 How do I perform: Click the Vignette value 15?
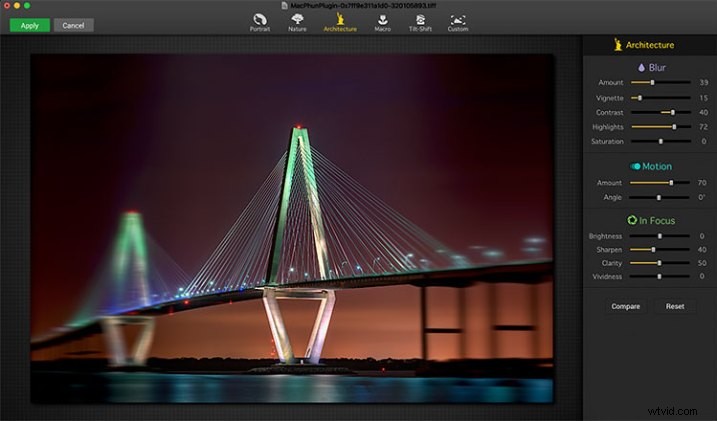click(704, 98)
